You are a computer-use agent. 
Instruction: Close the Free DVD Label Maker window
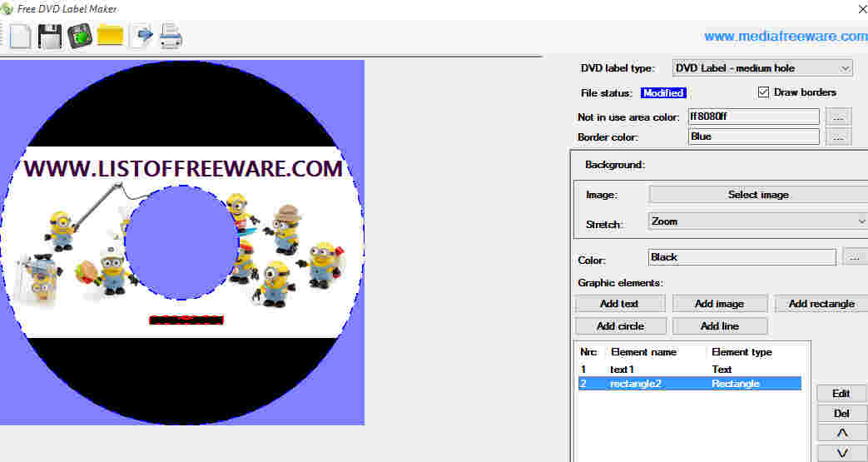coord(861,9)
